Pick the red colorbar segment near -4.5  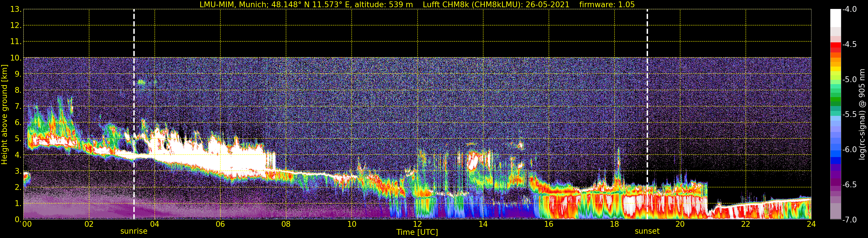point(835,45)
